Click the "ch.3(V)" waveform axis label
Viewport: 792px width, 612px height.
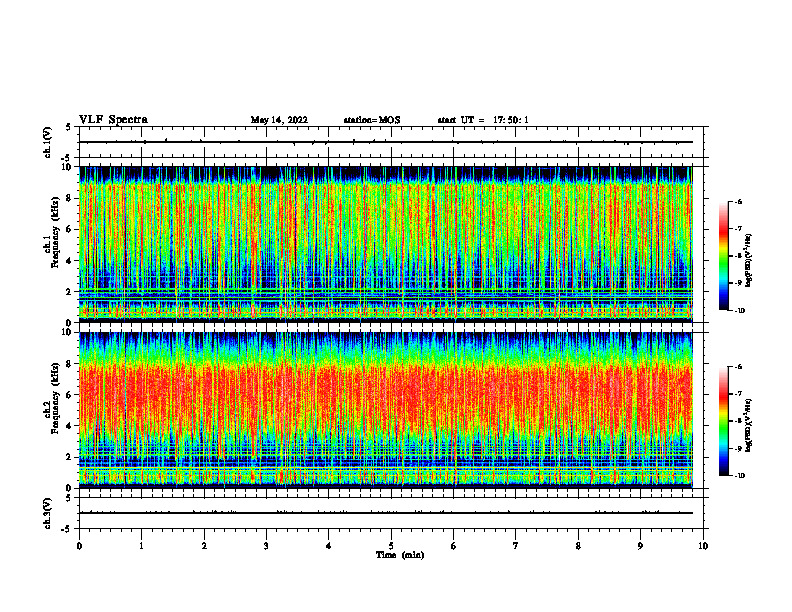coord(48,514)
